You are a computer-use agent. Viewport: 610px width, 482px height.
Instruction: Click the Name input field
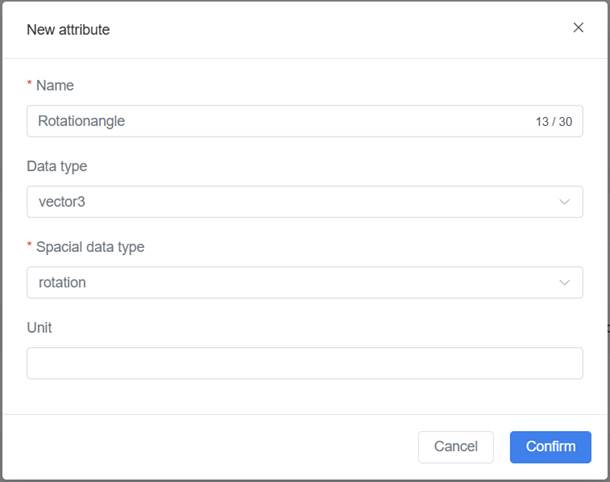pos(280,121)
